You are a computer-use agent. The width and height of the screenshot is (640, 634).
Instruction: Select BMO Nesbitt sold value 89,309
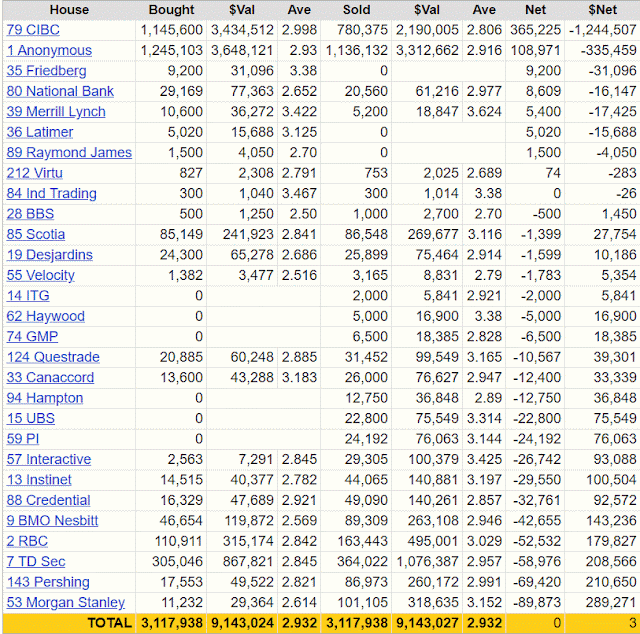point(366,521)
